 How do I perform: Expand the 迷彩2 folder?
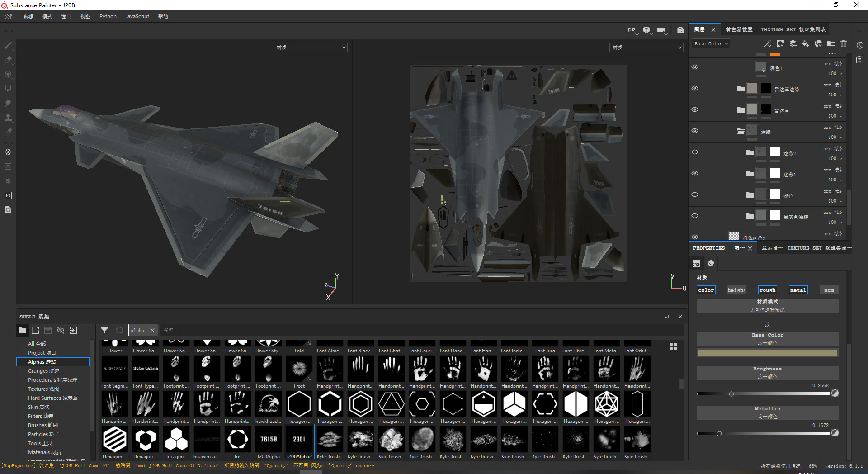pos(750,152)
